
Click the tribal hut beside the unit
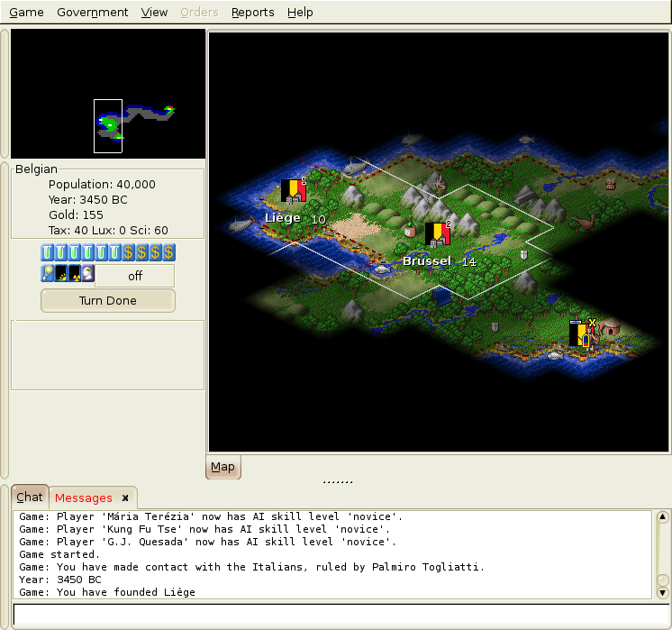(610, 327)
